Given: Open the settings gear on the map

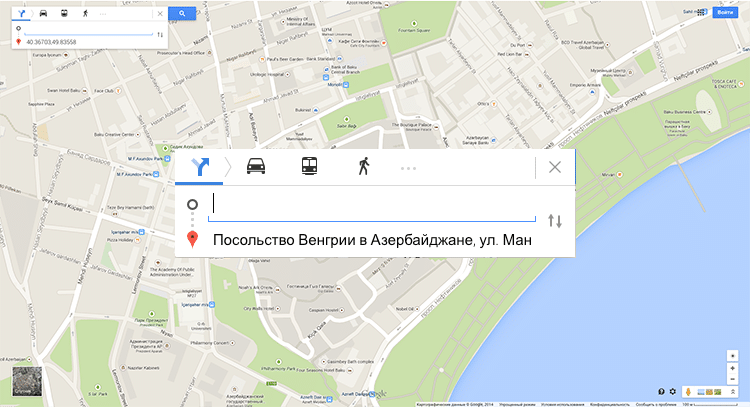Looking at the screenshot, I should coord(673,392).
